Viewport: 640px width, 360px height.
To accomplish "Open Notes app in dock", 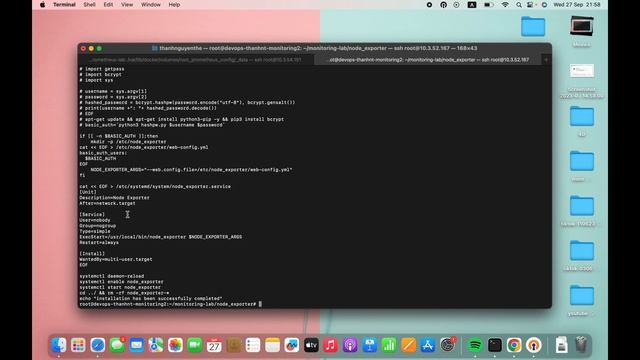I will tap(272, 345).
